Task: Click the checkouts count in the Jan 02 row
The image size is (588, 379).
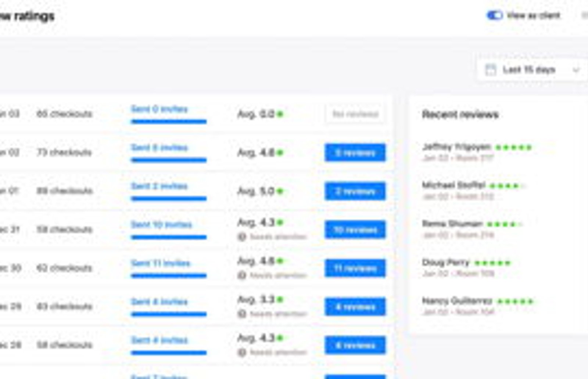Action: pyautogui.click(x=64, y=152)
